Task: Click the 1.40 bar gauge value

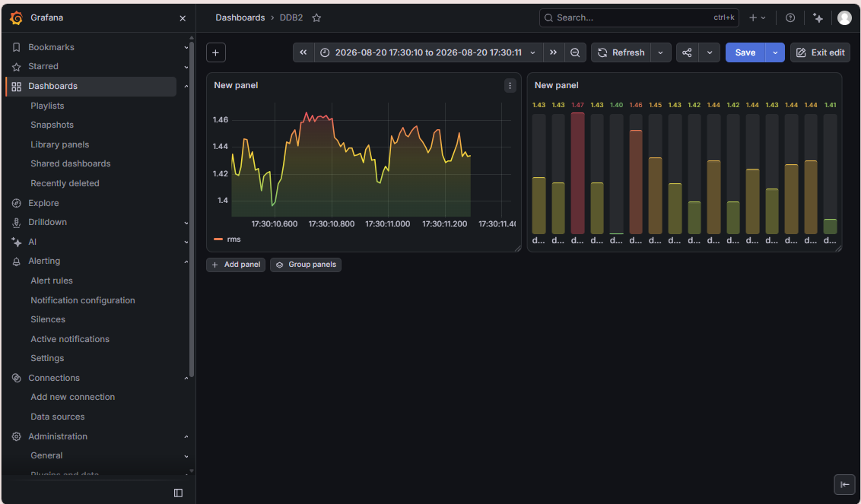Action: pos(616,105)
